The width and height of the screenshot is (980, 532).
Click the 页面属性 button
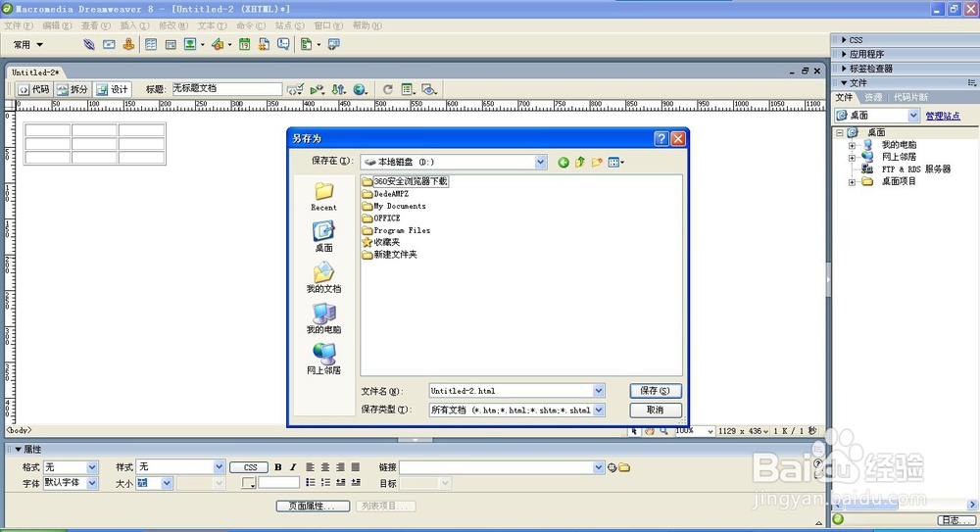(313, 506)
